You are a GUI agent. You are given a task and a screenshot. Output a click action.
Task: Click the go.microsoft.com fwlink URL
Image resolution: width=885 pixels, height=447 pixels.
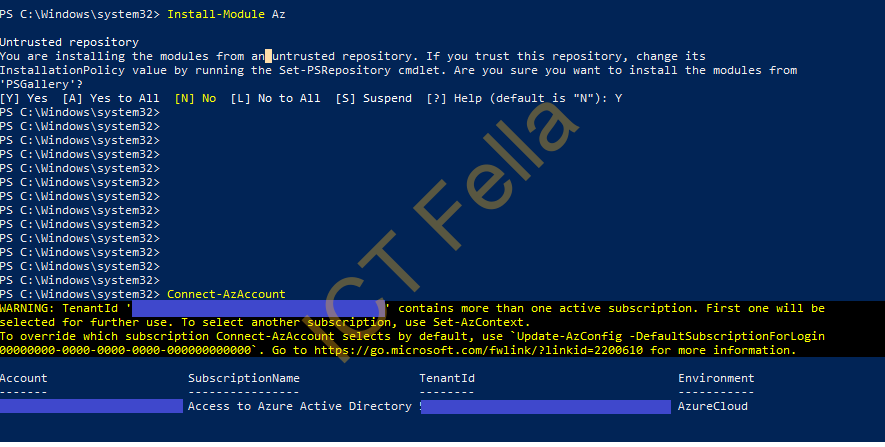(x=478, y=350)
